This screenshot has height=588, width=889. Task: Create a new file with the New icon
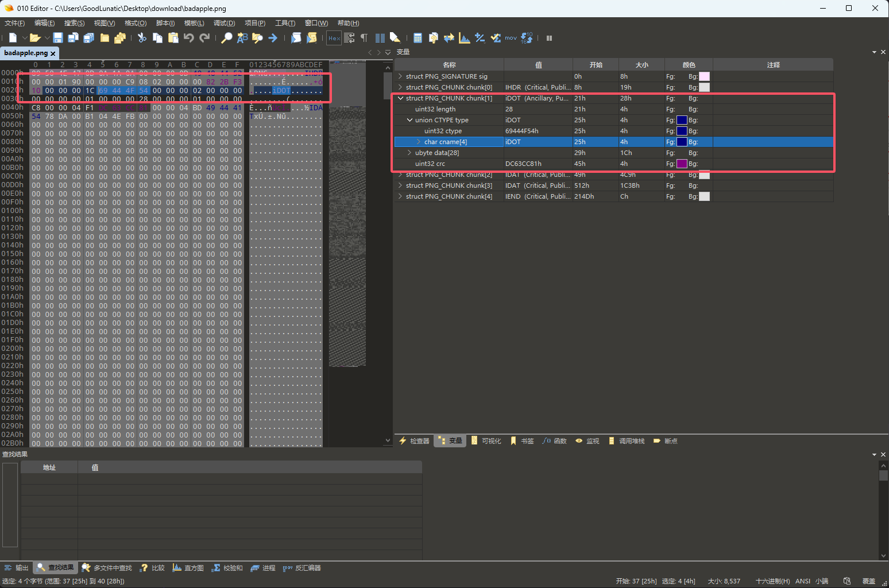pyautogui.click(x=13, y=38)
